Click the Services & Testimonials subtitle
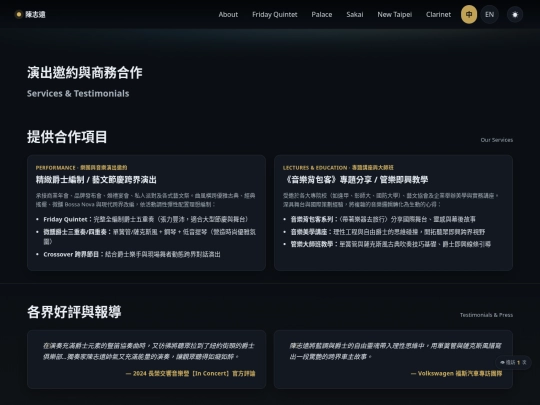Image resolution: width=540 pixels, height=405 pixels. tap(78, 93)
